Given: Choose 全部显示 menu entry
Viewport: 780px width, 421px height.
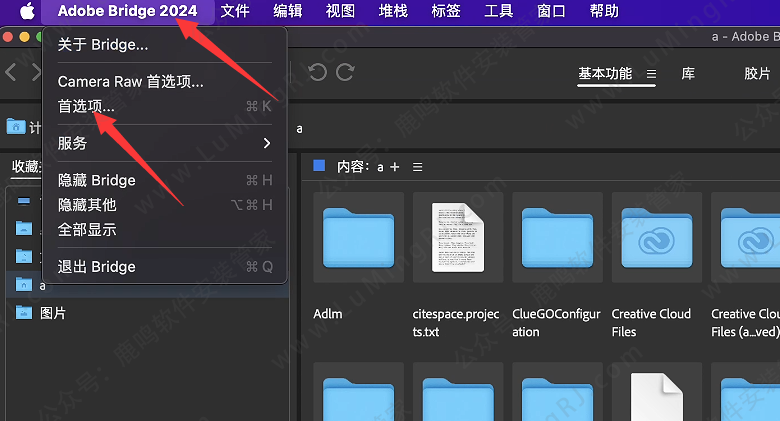Looking at the screenshot, I should (x=165, y=230).
